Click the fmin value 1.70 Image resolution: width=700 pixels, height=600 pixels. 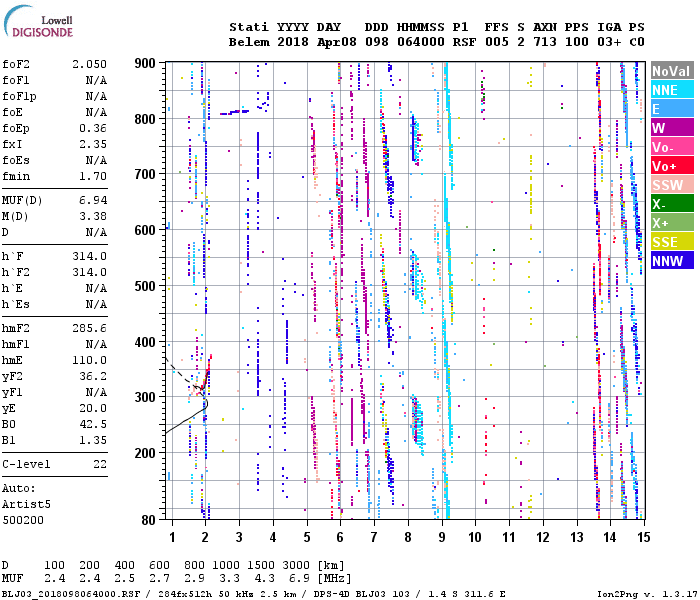[x=93, y=176]
